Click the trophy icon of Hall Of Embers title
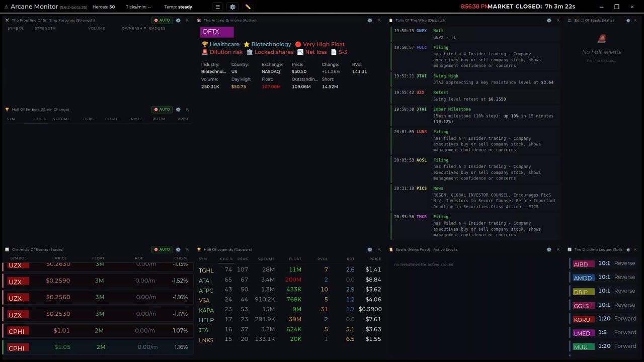 7,109
